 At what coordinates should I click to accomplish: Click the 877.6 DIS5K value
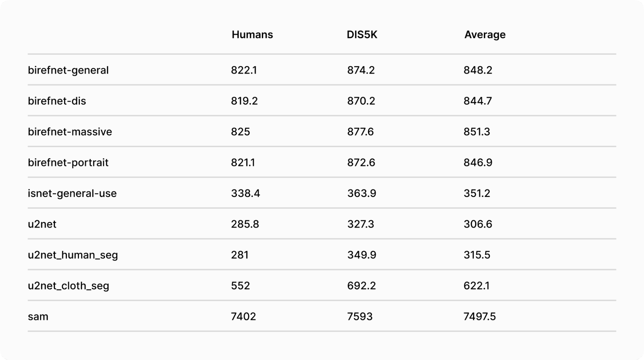pyautogui.click(x=360, y=132)
